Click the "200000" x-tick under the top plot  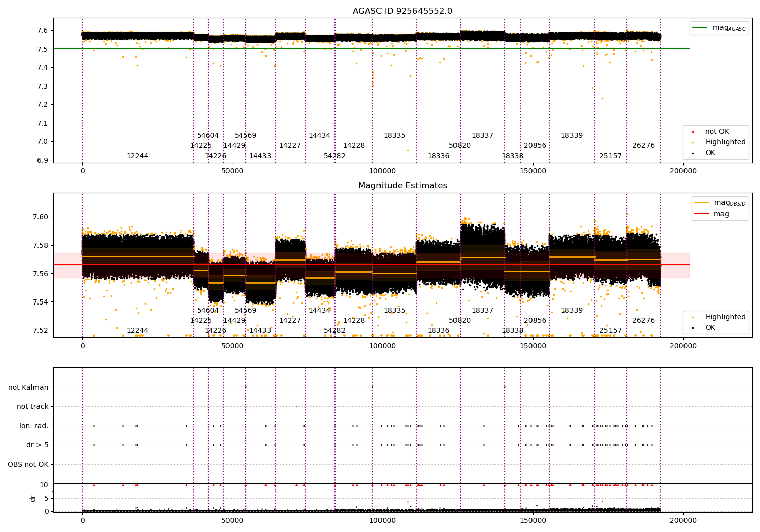click(683, 171)
